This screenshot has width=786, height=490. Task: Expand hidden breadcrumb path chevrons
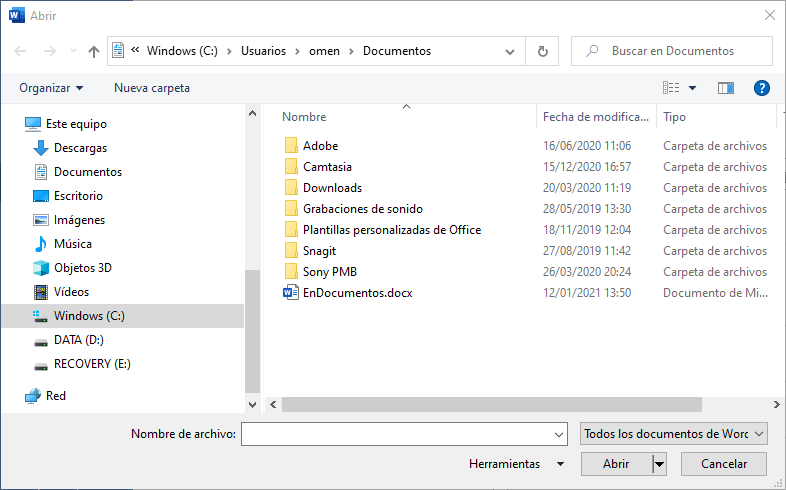pos(135,50)
